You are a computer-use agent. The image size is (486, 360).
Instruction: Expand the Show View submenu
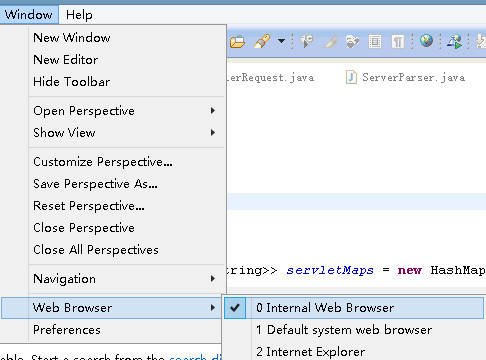[x=127, y=133]
